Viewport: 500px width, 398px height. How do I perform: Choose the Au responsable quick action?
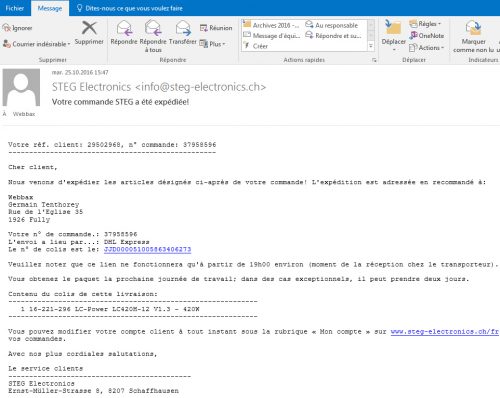click(x=332, y=25)
